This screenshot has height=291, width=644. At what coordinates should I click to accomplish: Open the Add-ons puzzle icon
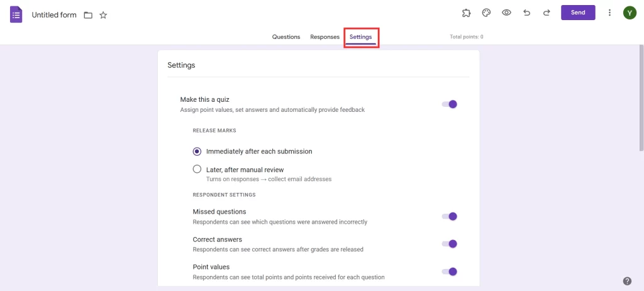click(x=466, y=13)
